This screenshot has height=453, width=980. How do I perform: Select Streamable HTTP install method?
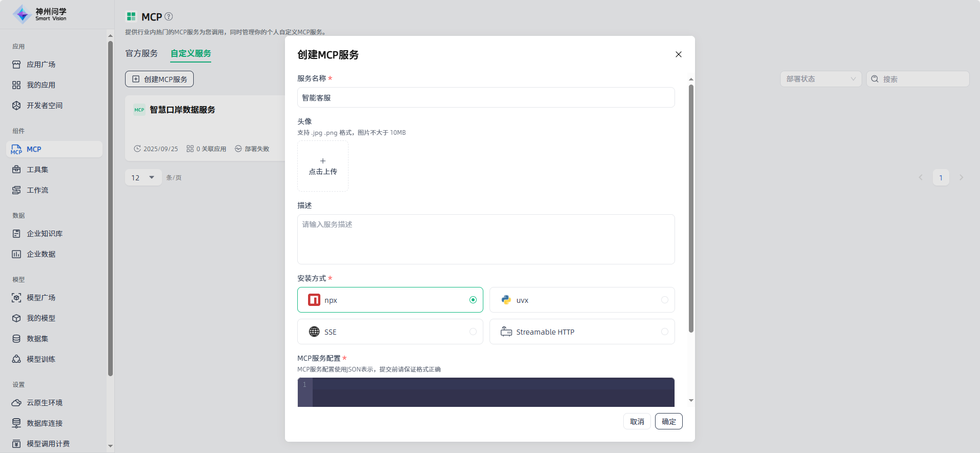tap(582, 332)
